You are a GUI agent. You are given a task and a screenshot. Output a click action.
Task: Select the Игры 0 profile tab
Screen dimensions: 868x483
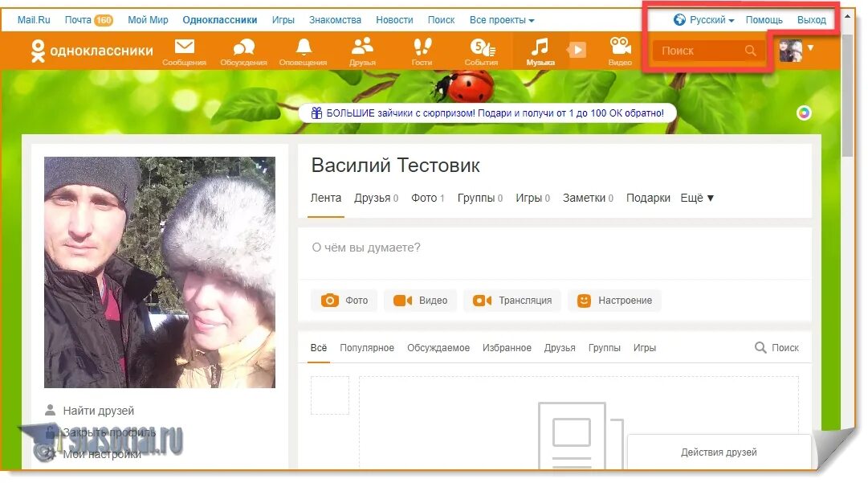coord(532,198)
